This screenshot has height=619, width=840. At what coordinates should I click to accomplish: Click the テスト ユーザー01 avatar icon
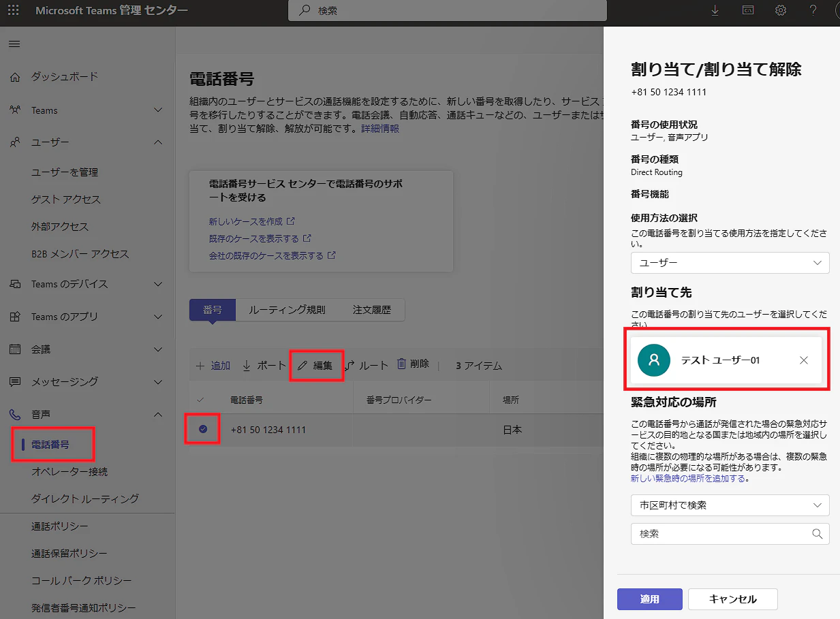[654, 360]
